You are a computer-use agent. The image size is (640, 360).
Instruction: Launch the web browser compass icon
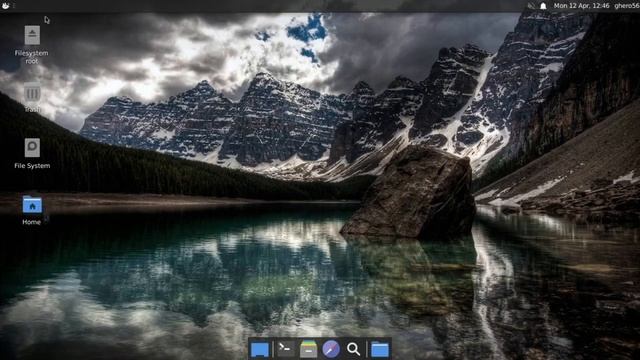click(331, 349)
